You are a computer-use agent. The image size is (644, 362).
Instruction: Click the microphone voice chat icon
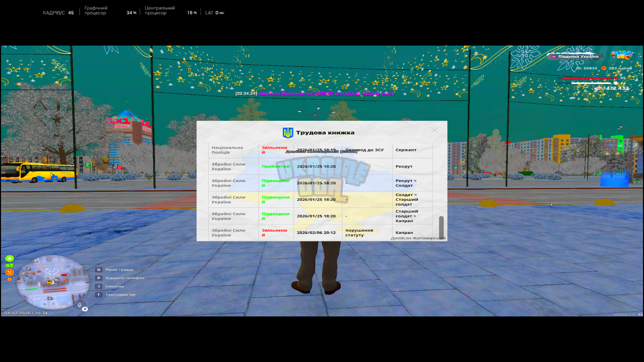point(79,305)
